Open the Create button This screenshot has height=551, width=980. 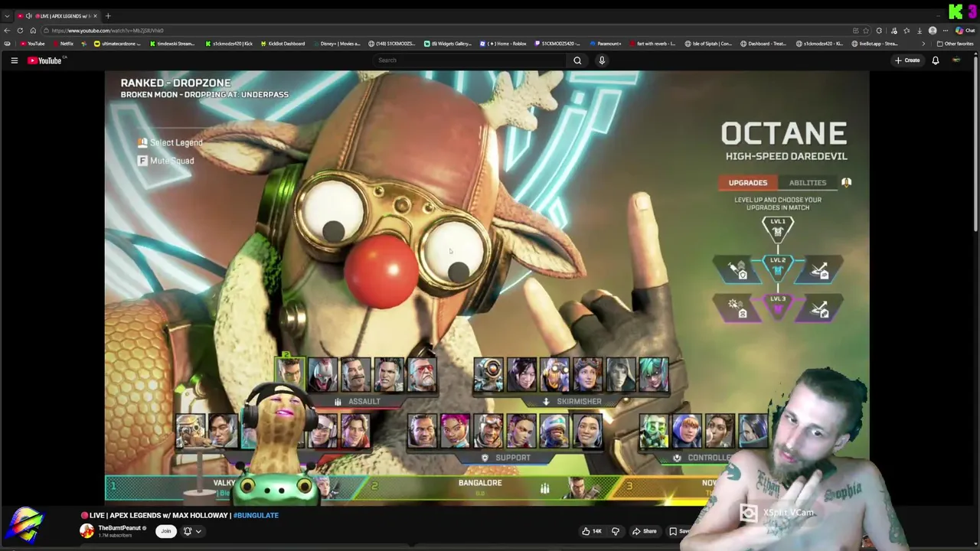click(x=908, y=60)
